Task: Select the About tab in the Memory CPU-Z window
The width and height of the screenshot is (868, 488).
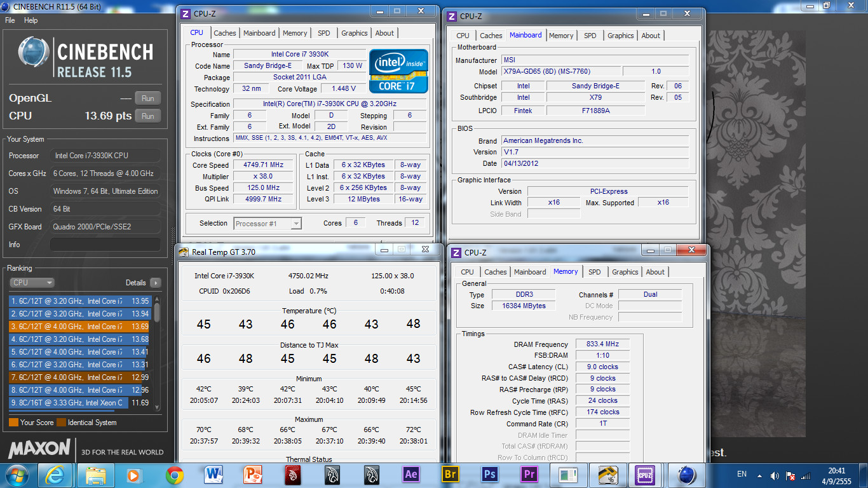Action: pos(655,272)
